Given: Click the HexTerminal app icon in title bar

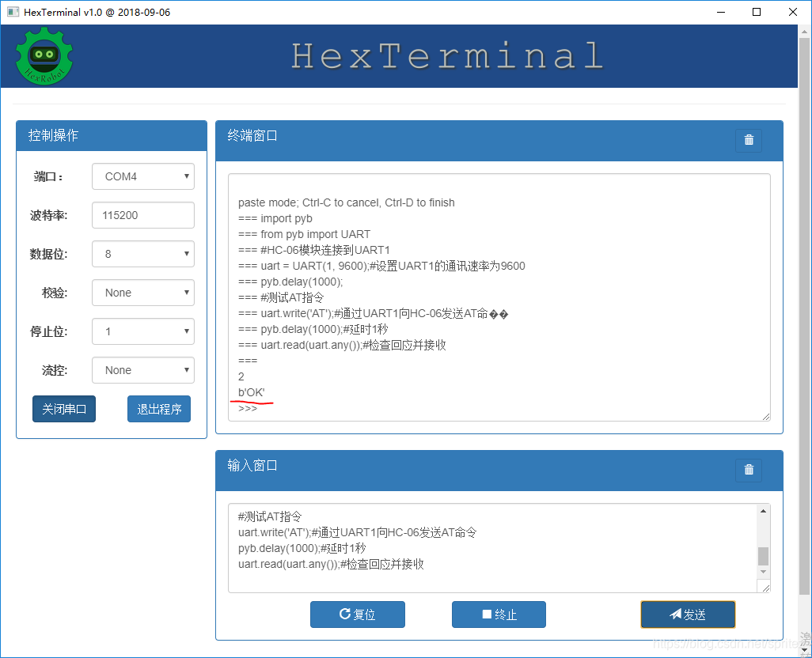Looking at the screenshot, I should [13, 12].
